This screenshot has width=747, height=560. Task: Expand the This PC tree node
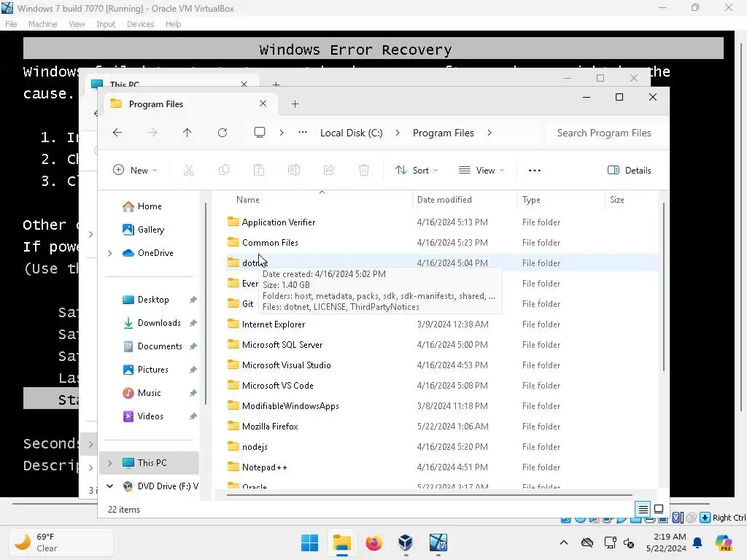[110, 463]
